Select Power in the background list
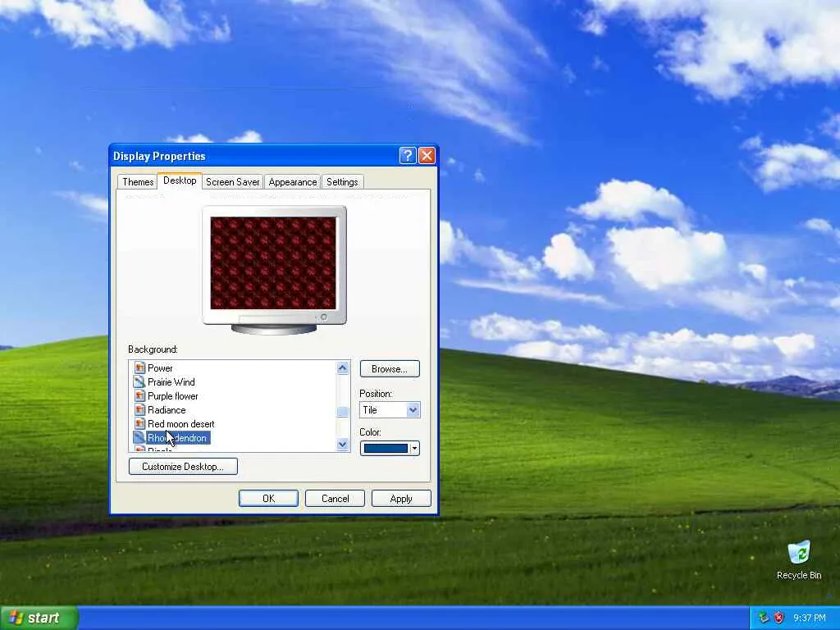This screenshot has width=840, height=630. coord(160,368)
